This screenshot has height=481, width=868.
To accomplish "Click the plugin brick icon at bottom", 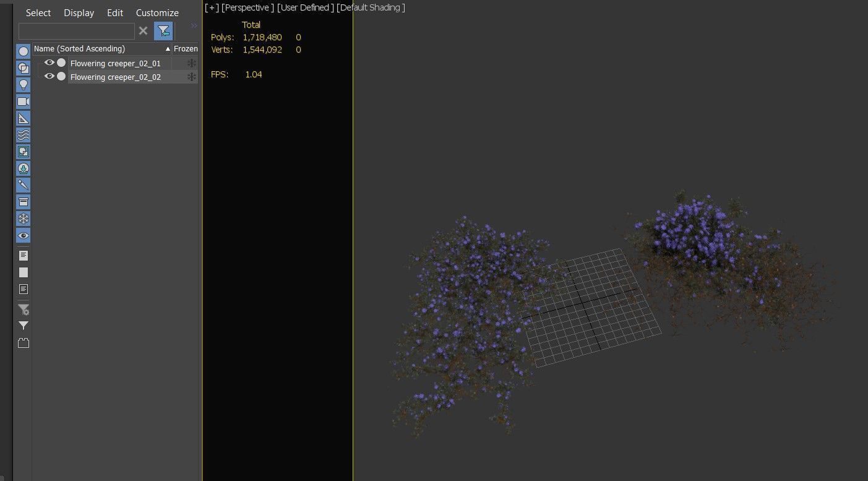I will (24, 343).
